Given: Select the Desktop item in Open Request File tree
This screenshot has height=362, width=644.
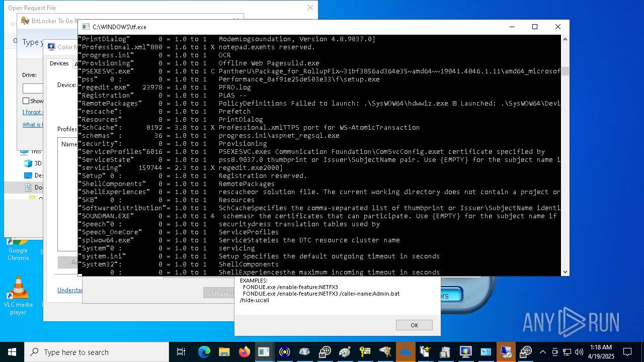Looking at the screenshot, I should pyautogui.click(x=33, y=175).
